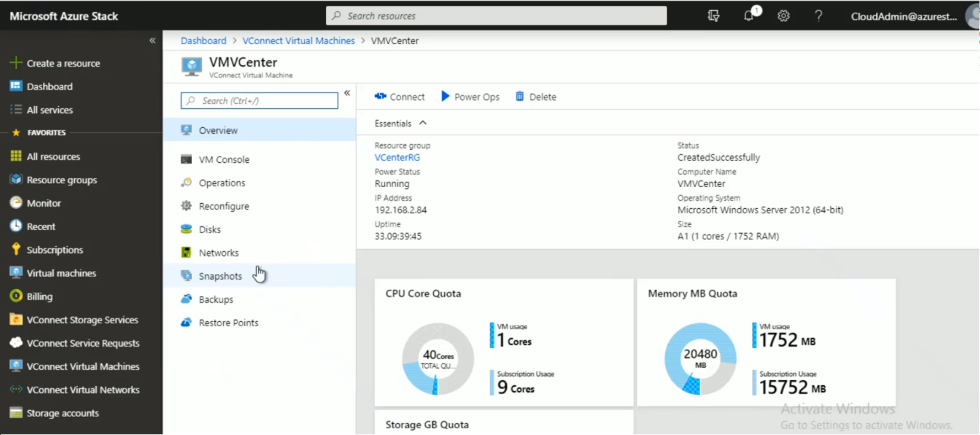Click the All resources grid icon
980x435 pixels.
coord(16,156)
